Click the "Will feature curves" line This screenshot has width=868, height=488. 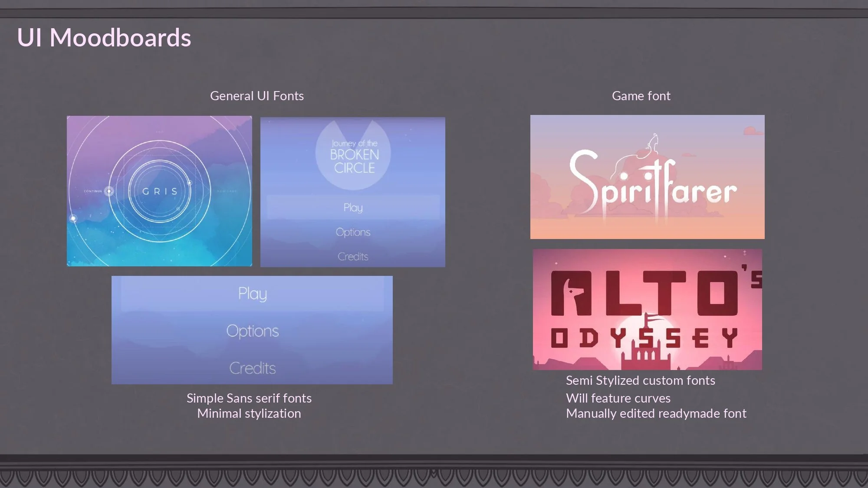[618, 398]
